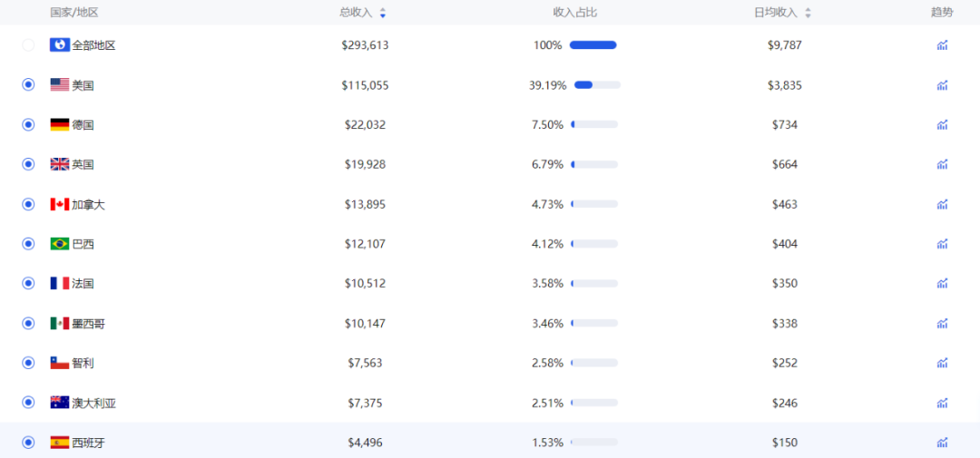Open trend chart for all regions row
This screenshot has height=458, width=980.
click(x=942, y=45)
